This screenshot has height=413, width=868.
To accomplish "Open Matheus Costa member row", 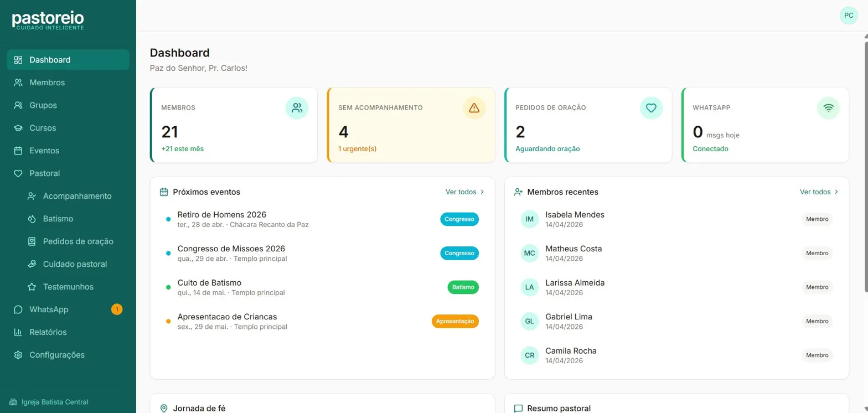I will [676, 253].
